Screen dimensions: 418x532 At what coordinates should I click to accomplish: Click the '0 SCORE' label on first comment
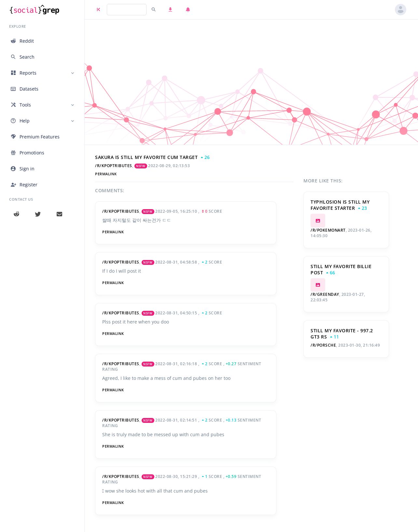pyautogui.click(x=212, y=211)
